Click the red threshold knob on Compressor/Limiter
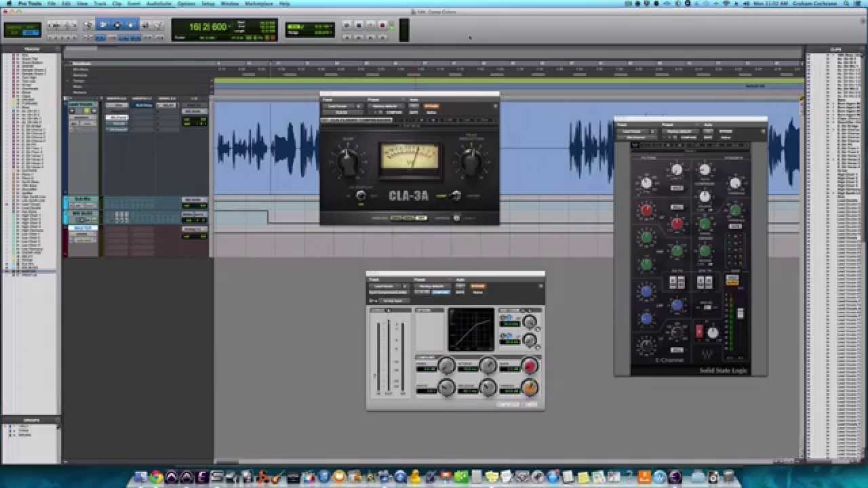This screenshot has height=488, width=868. pos(530,366)
